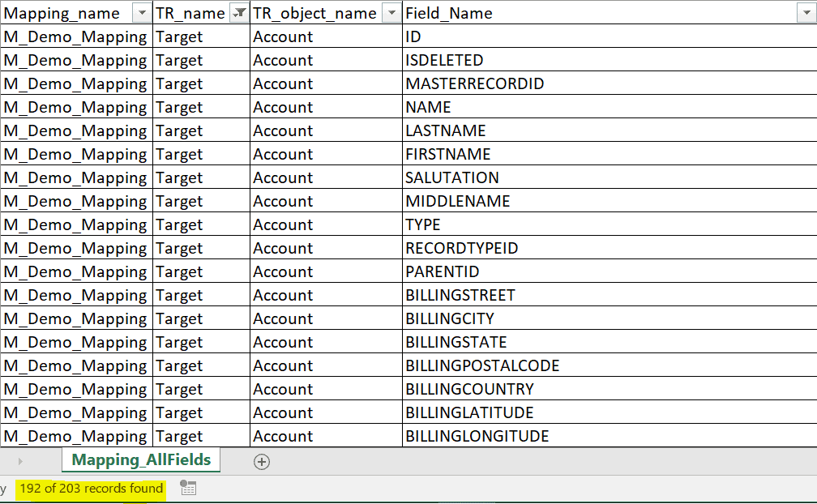
Task: Select the MIDDLENAME field cell
Action: [x=610, y=201]
